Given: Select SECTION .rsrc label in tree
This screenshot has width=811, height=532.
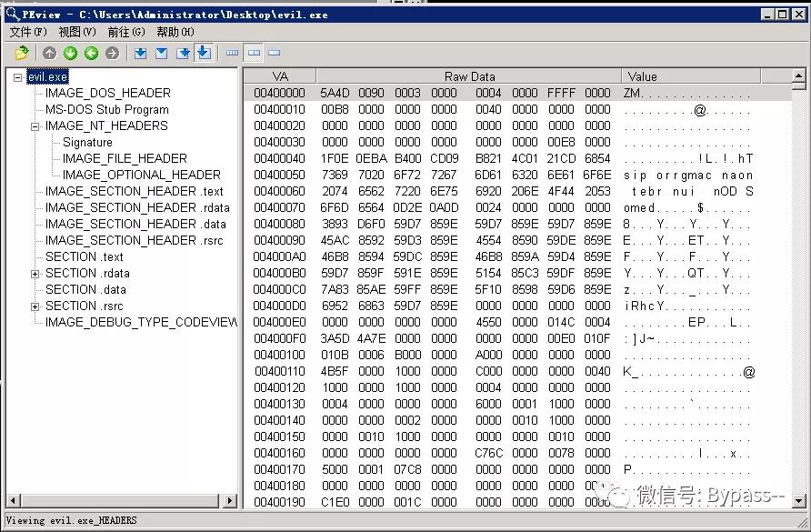Looking at the screenshot, I should [x=85, y=306].
